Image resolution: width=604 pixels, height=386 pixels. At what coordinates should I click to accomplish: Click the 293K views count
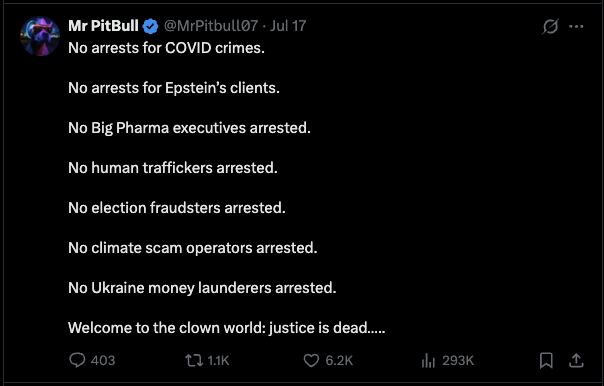pyautogui.click(x=458, y=361)
